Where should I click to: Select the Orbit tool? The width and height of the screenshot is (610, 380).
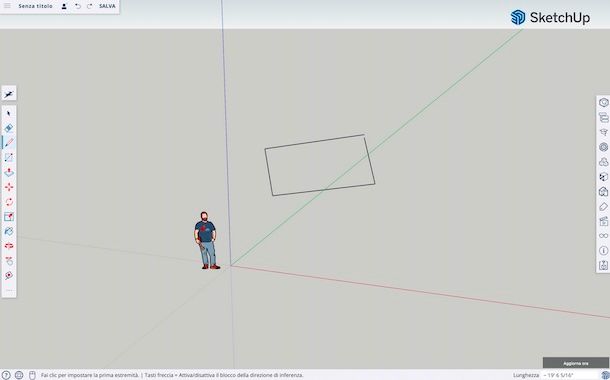[x=9, y=246]
